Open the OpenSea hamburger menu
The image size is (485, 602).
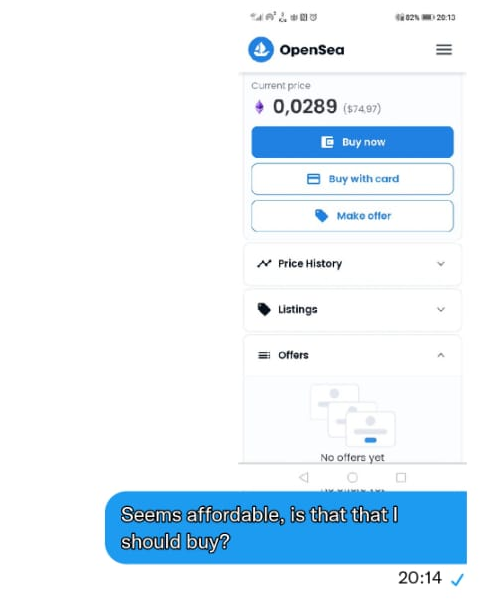click(x=444, y=50)
